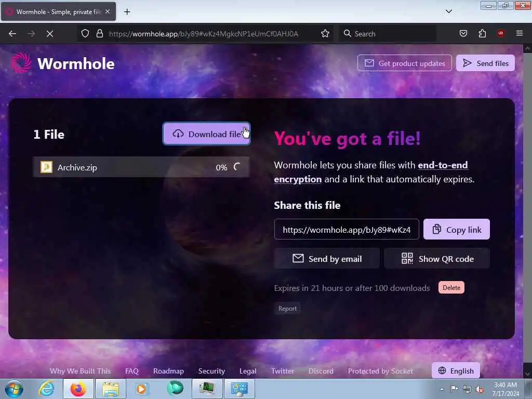This screenshot has height=399, width=532.
Task: Click the address bar URL
Action: coord(203,34)
